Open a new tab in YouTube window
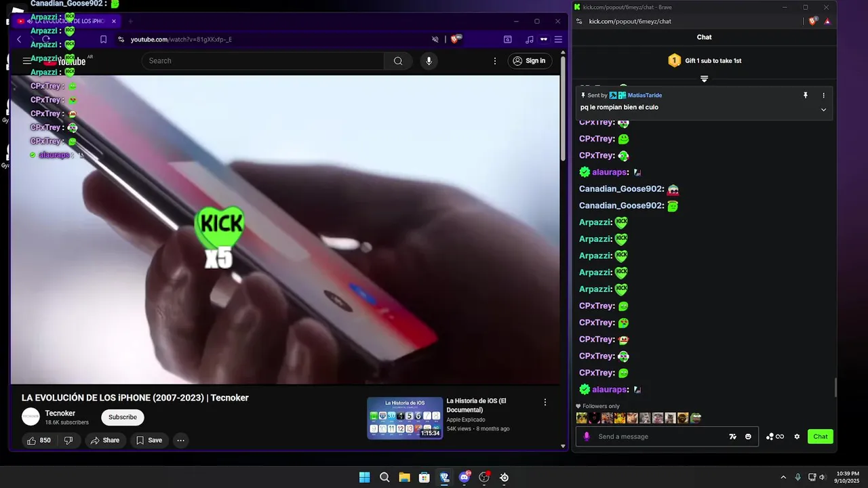This screenshot has height=488, width=868. pos(130,21)
